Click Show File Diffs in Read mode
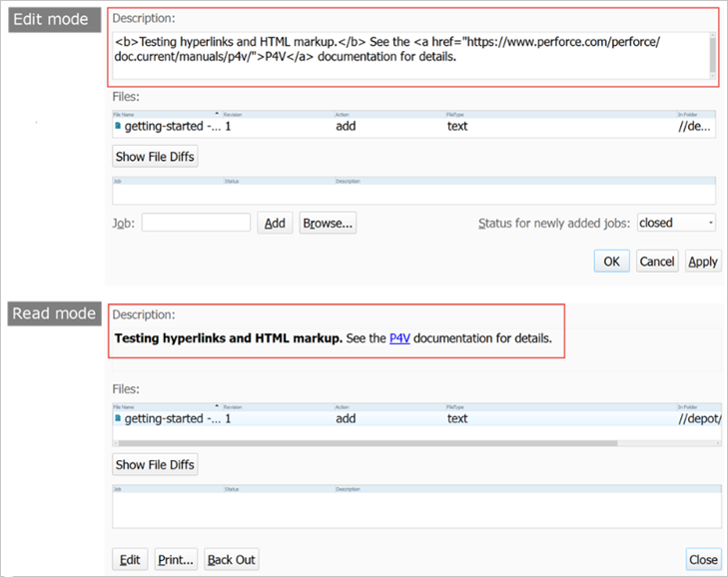 [x=155, y=464]
